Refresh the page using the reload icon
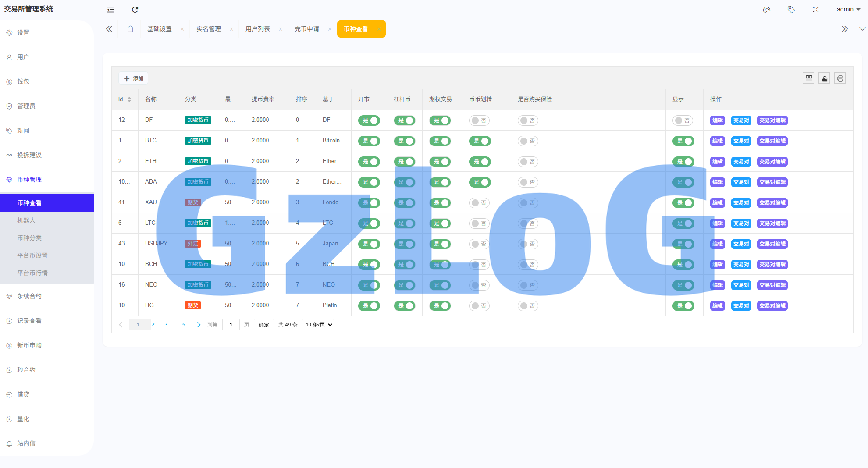The width and height of the screenshot is (868, 468). (x=135, y=9)
